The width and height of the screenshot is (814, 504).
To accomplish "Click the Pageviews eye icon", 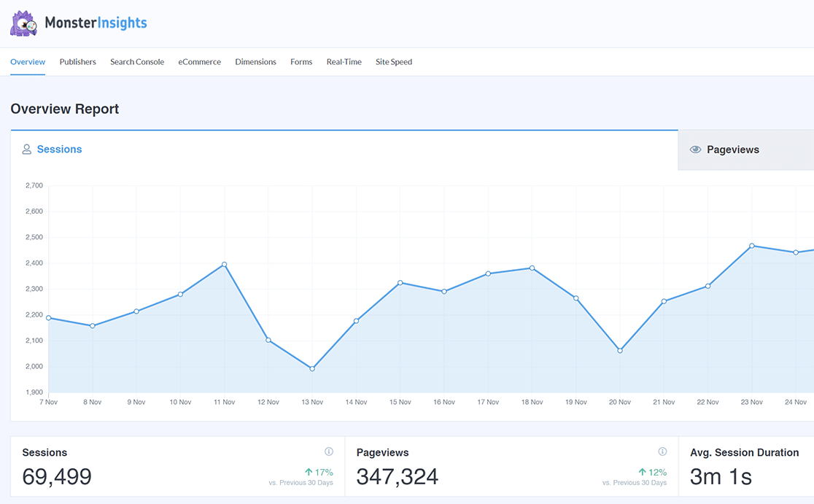I will [x=695, y=150].
